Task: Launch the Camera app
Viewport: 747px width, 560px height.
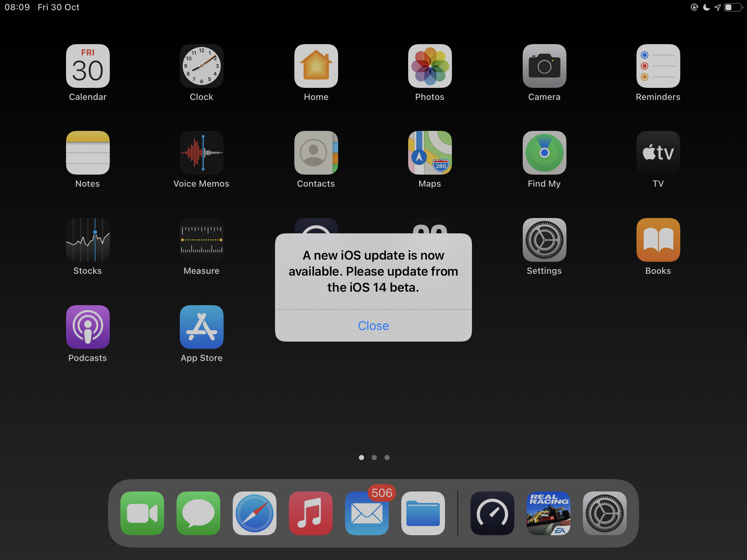Action: click(544, 66)
